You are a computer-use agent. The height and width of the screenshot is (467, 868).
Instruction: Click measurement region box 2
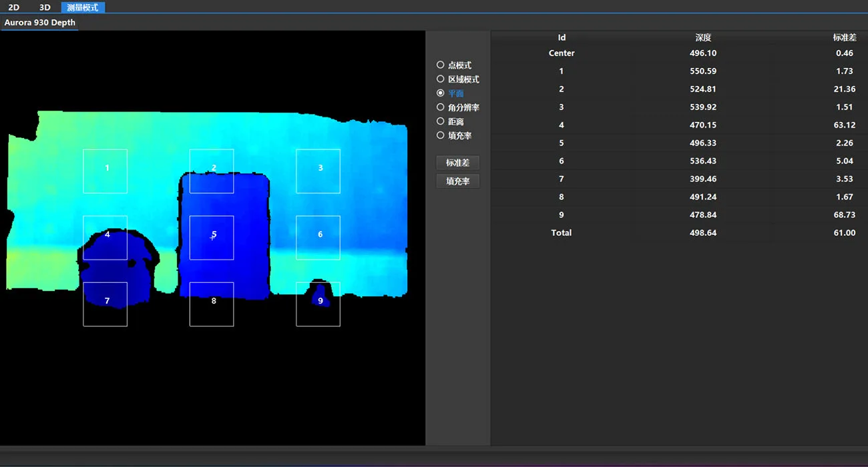(x=212, y=171)
